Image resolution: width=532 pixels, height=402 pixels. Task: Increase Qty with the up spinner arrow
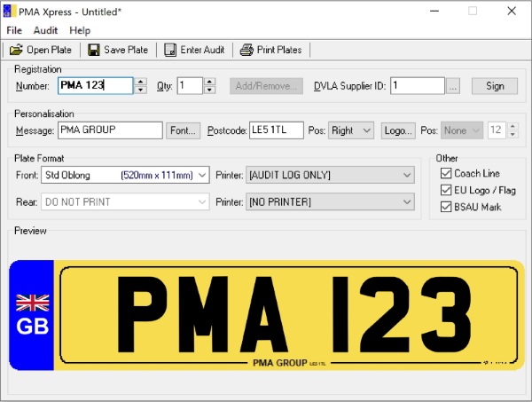pyautogui.click(x=209, y=82)
